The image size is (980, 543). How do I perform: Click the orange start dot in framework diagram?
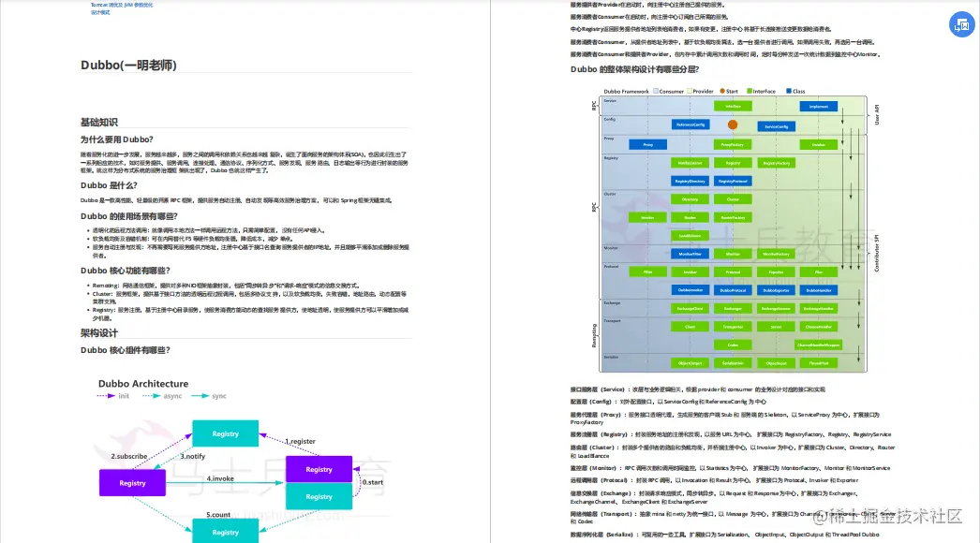(x=733, y=125)
